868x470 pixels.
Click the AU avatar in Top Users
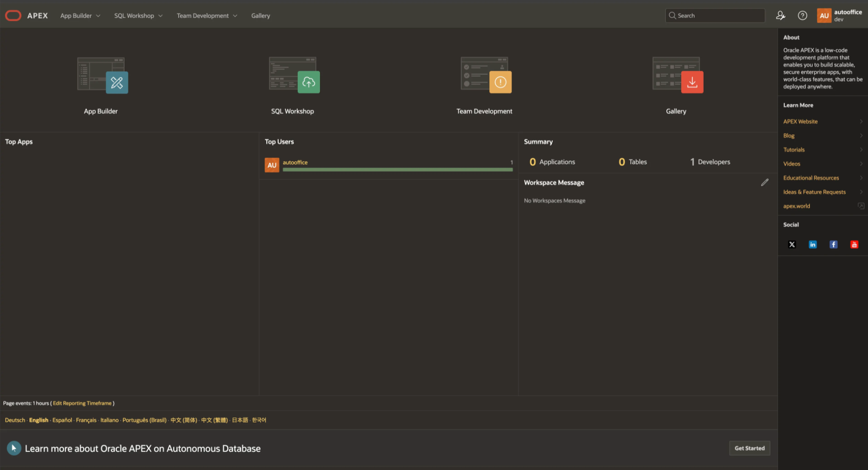[272, 165]
